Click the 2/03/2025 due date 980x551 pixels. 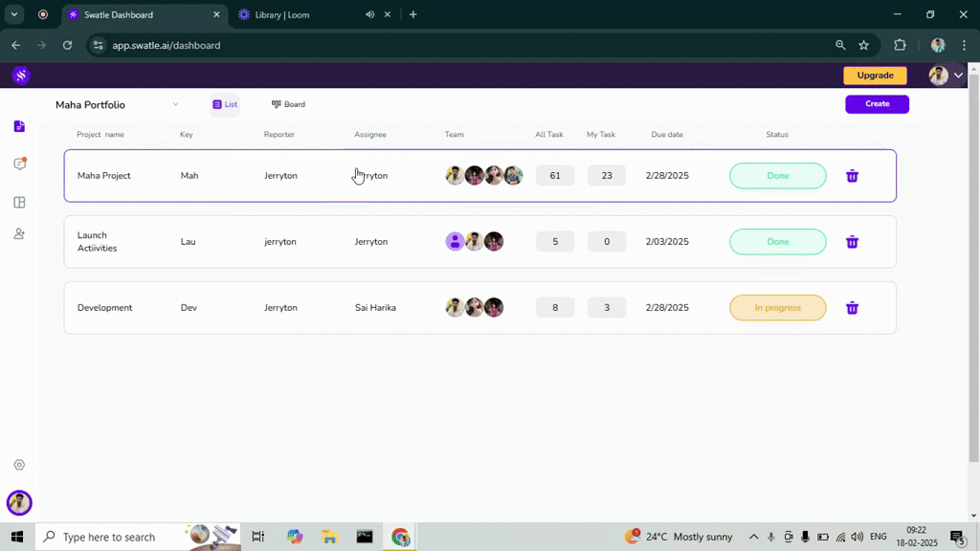667,242
